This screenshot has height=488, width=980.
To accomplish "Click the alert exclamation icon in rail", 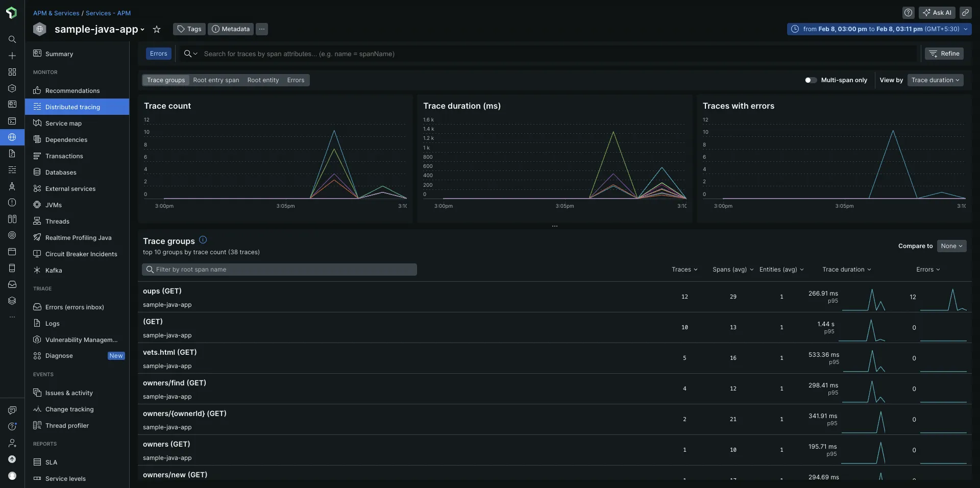I will point(12,203).
